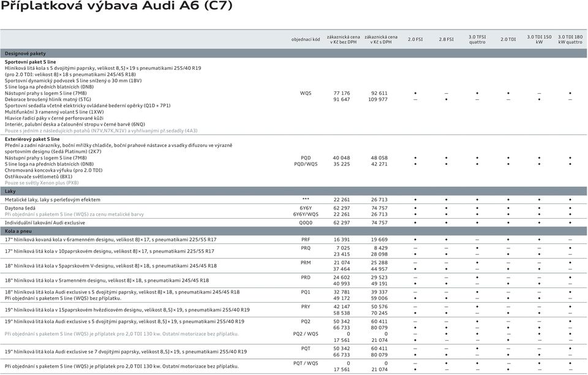This screenshot has height=375, width=588.
Task: Click the row 'Individuální lakování Audi exclusive'
Action: [x=293, y=223]
